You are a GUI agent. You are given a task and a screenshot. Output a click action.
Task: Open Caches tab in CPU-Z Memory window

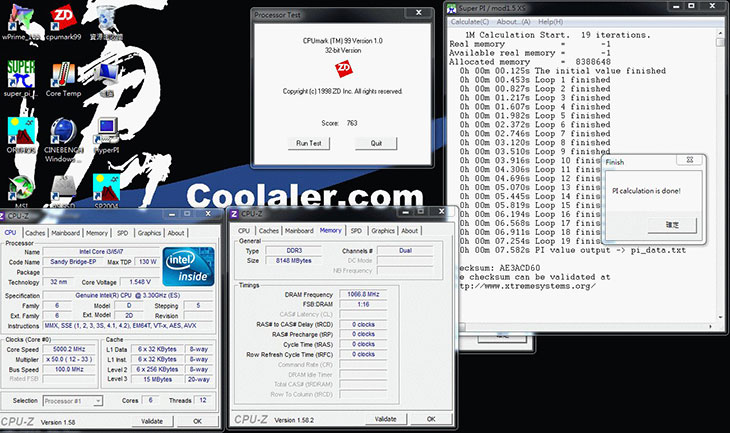[269, 231]
